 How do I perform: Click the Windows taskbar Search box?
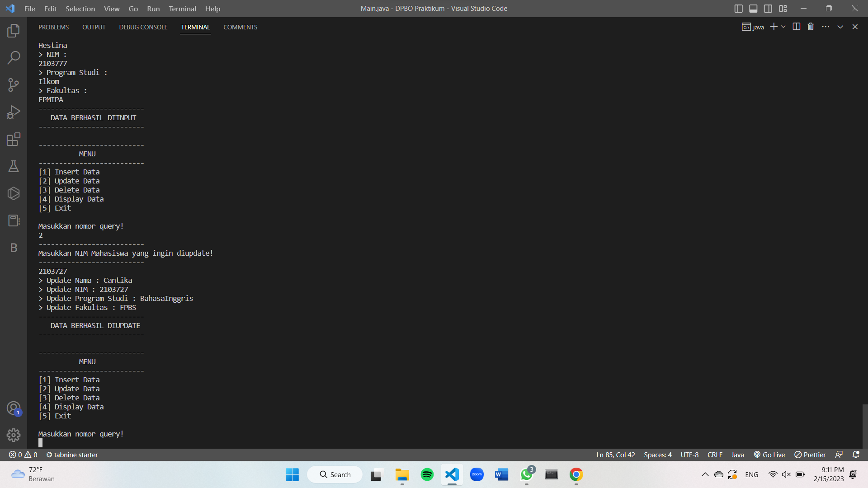(335, 474)
